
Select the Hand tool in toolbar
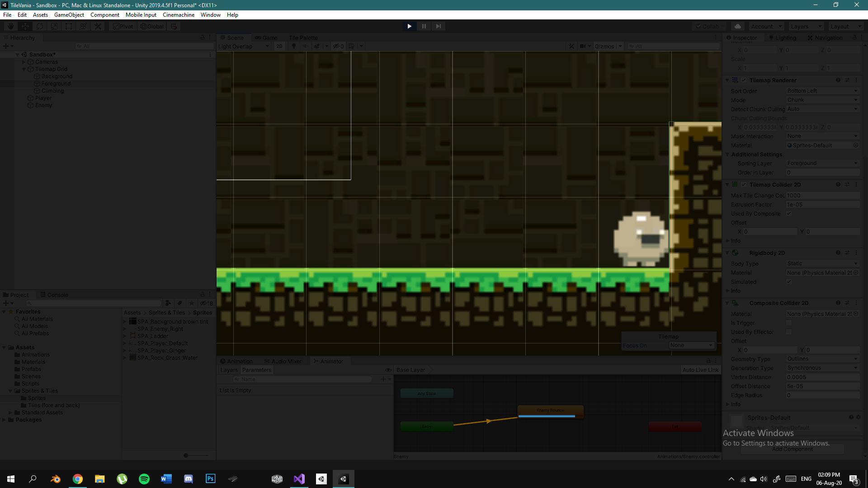pos(10,26)
